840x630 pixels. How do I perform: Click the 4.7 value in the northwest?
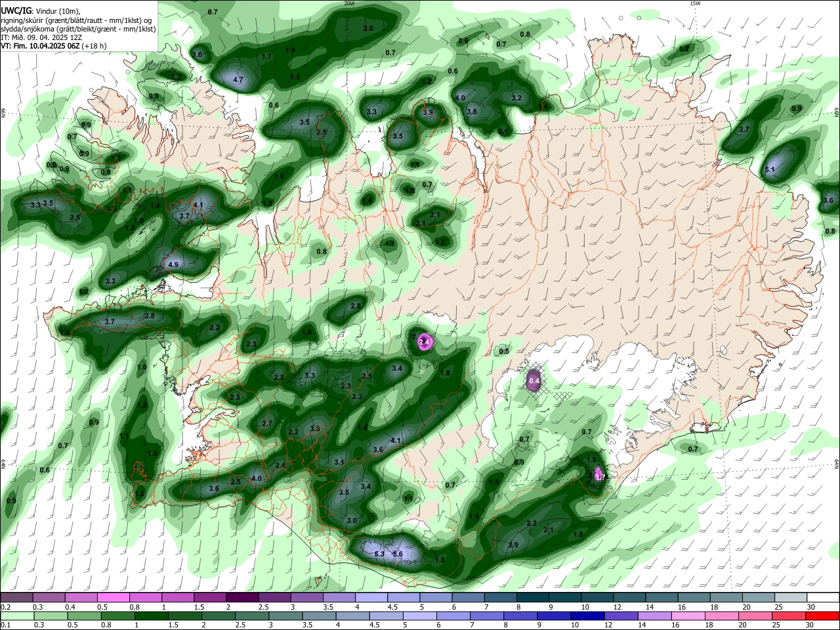(238, 81)
